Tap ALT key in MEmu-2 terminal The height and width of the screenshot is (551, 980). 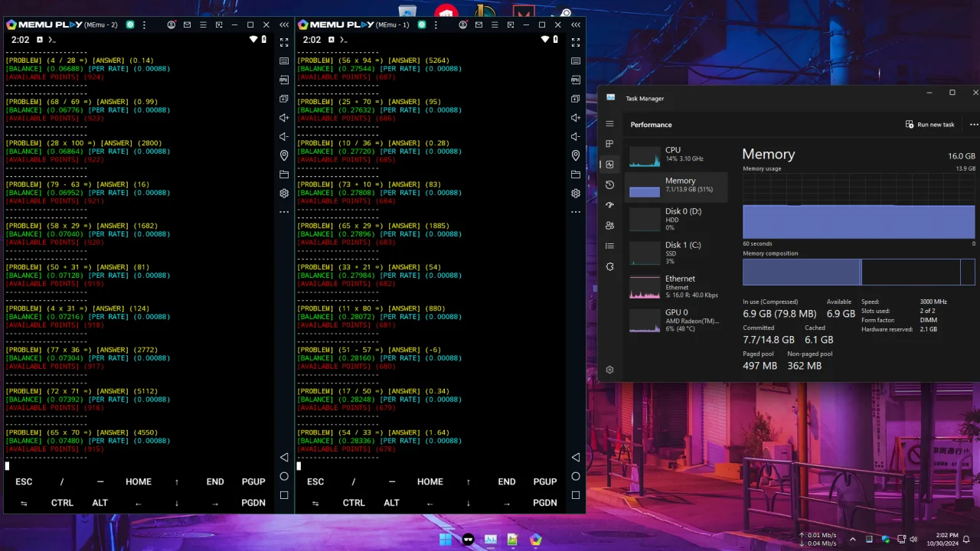point(100,503)
